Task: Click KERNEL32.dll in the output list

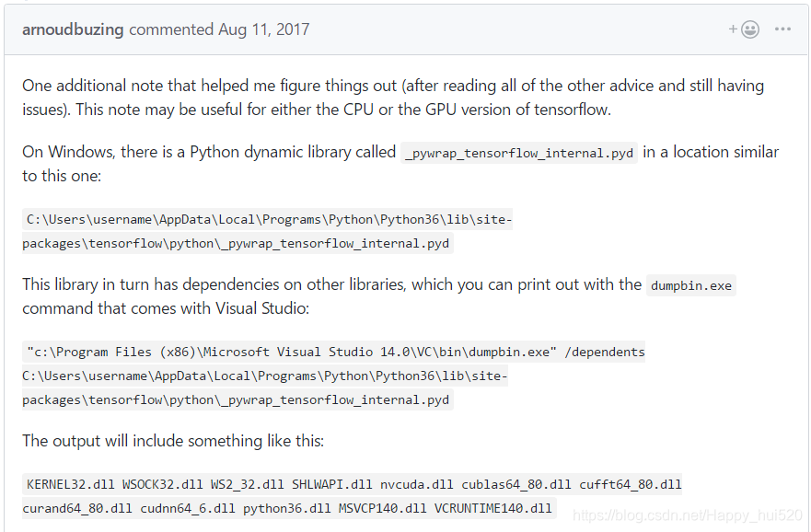Action: [x=70, y=484]
